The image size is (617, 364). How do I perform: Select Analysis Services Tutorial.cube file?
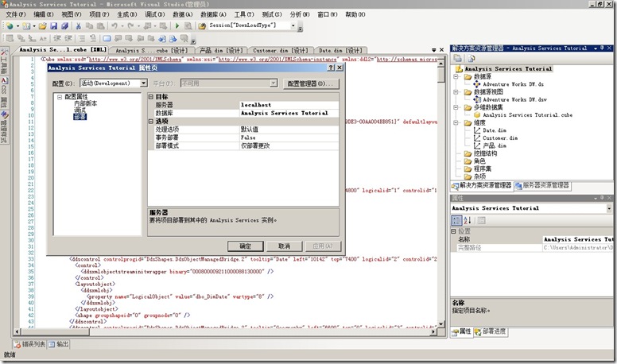pos(527,115)
